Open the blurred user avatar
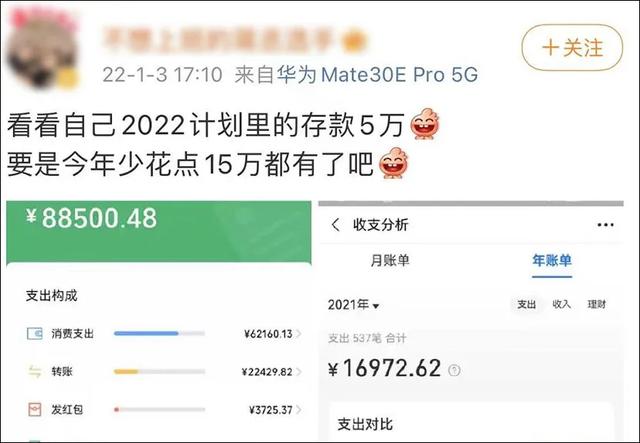The image size is (640, 443). point(42,49)
